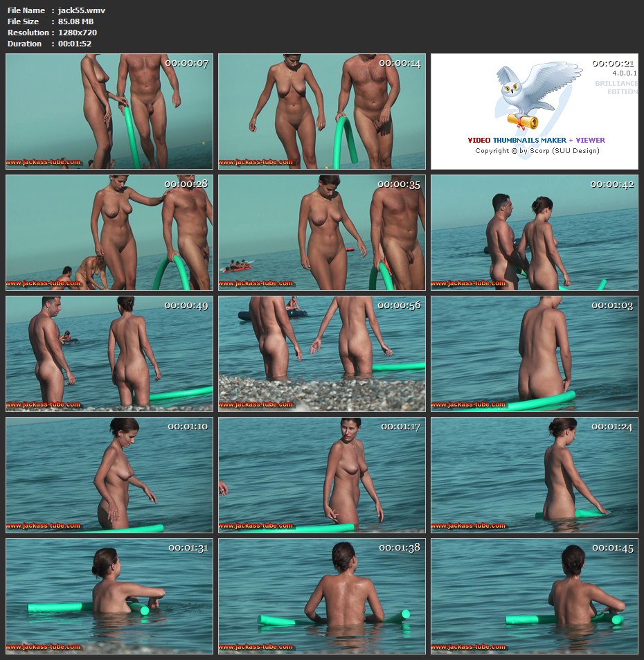Click the thumbnail stamped 00:01:31

point(109,596)
